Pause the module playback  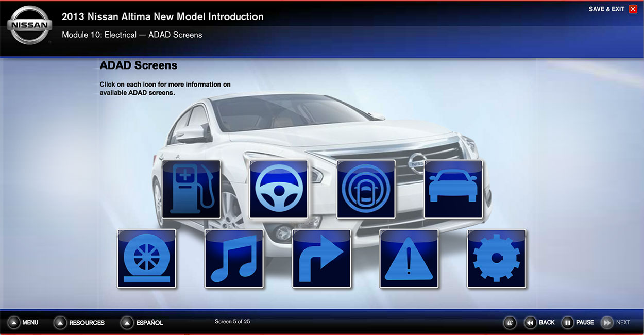tap(567, 323)
